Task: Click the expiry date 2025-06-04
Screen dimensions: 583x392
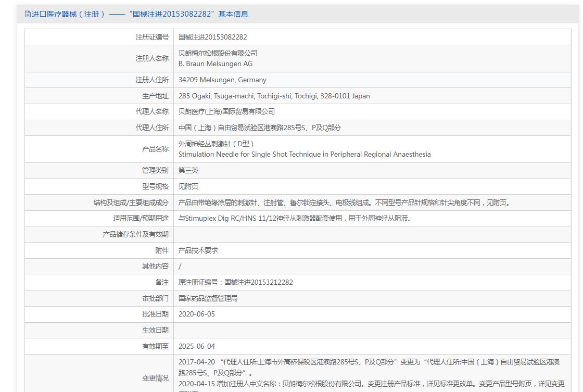Action: 196,346
